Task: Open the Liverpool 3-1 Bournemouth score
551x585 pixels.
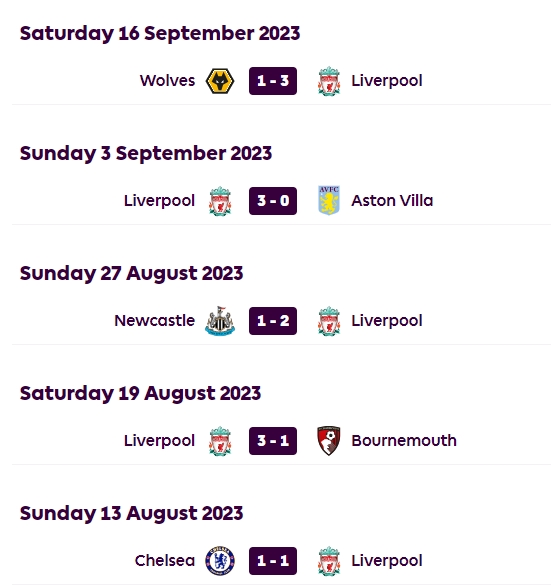Action: (x=273, y=441)
